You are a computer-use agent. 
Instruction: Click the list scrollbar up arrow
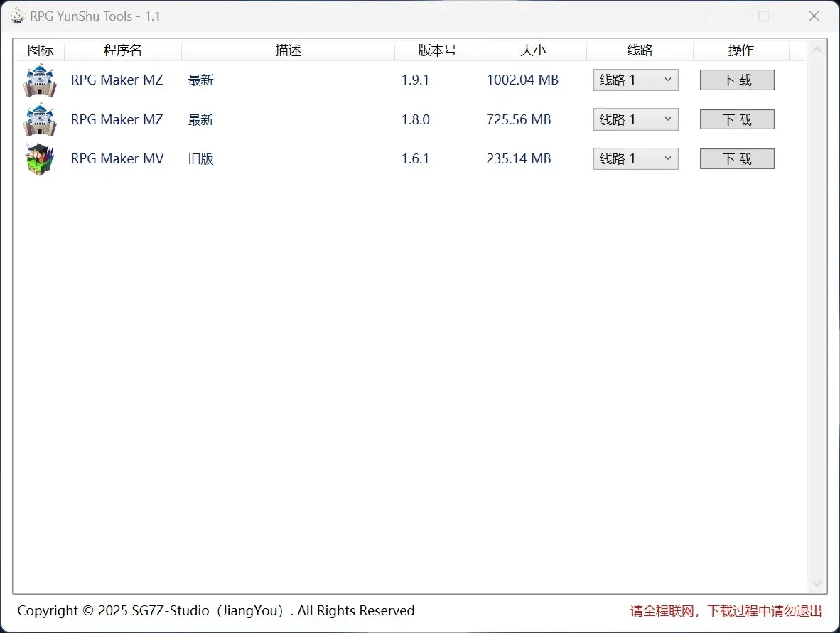(817, 50)
